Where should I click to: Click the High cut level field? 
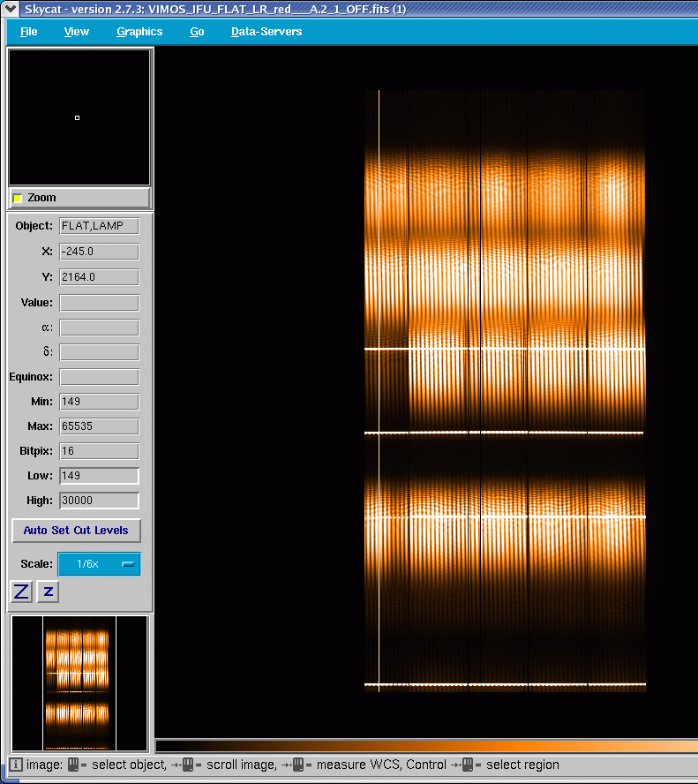point(99,501)
